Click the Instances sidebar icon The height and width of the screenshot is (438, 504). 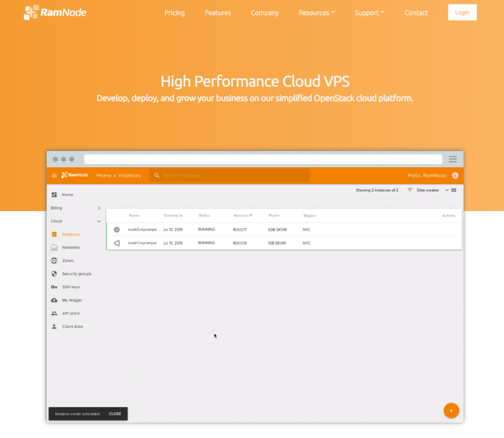[x=54, y=234]
